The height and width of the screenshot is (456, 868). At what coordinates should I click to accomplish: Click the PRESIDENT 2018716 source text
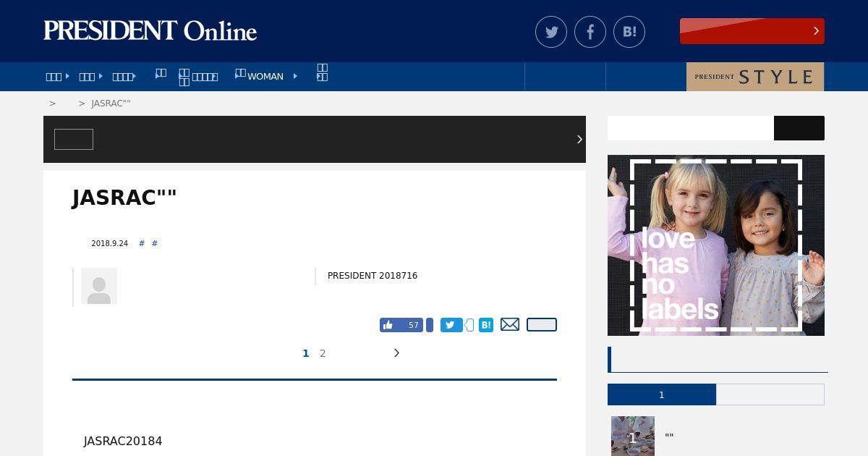pos(373,276)
